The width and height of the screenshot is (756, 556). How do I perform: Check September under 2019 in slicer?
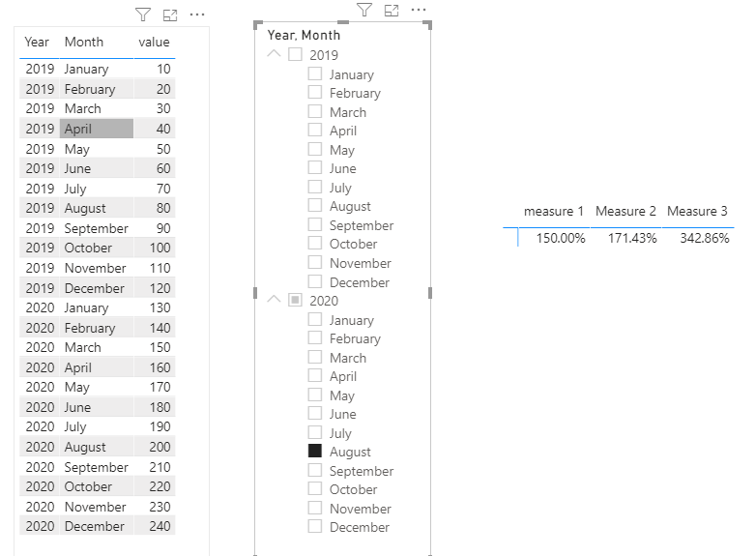[x=315, y=224]
